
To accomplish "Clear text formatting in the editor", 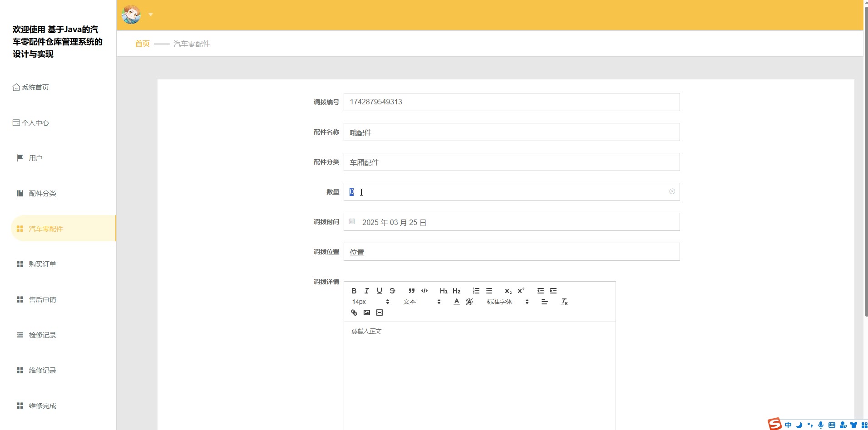I will (x=564, y=302).
